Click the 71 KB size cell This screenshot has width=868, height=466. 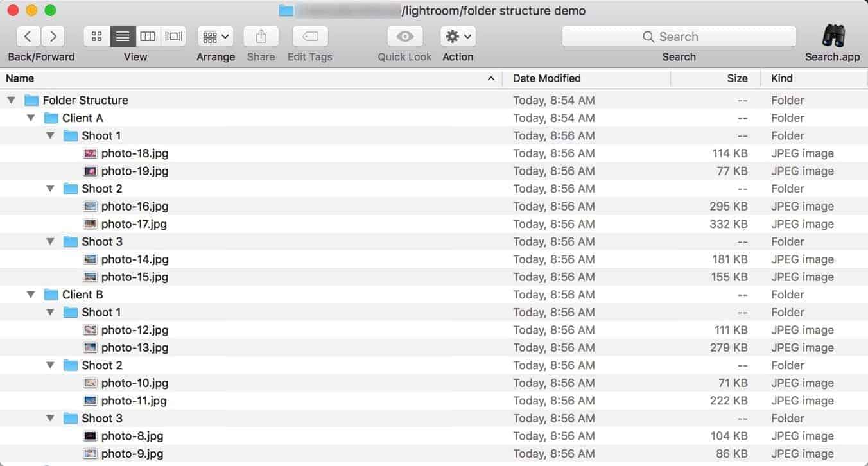tap(733, 383)
